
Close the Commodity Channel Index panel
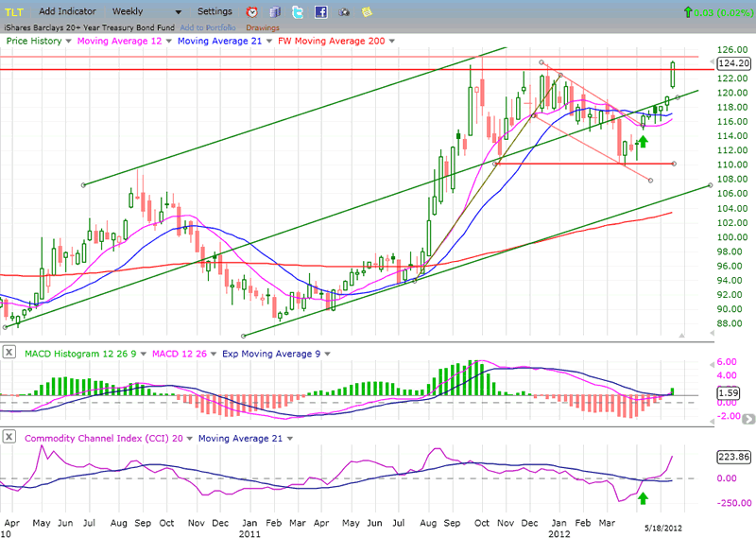point(9,437)
